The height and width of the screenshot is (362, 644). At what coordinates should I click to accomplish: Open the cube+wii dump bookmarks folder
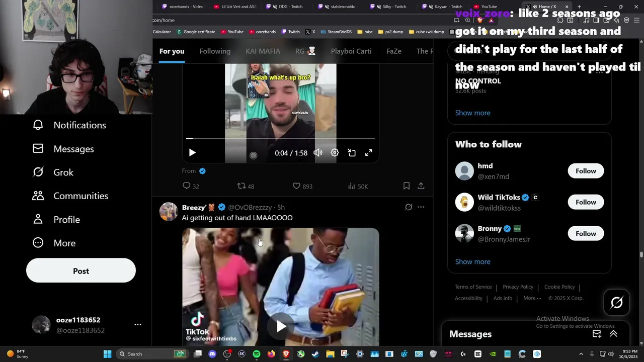coord(427,32)
